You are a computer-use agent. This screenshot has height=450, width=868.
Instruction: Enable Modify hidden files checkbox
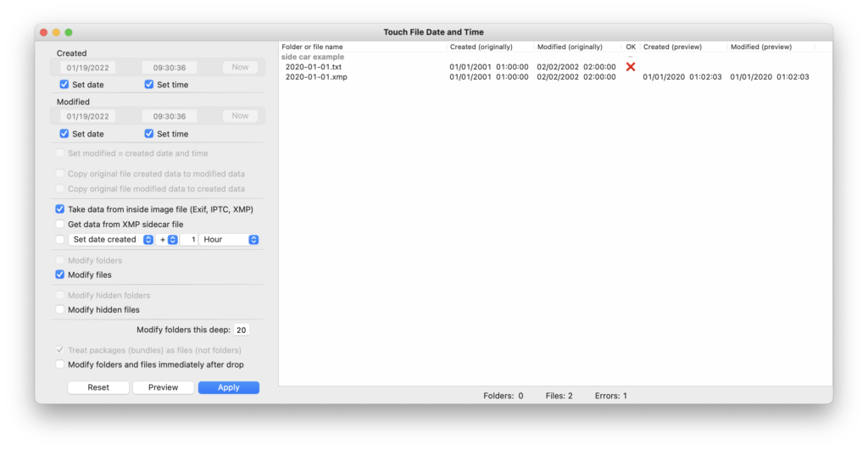pyautogui.click(x=60, y=310)
